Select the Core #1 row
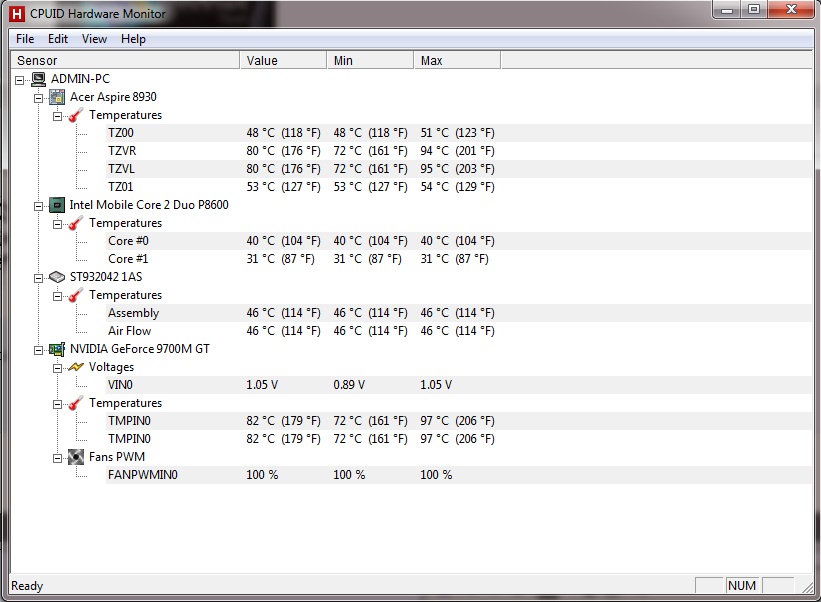The height and width of the screenshot is (602, 821). point(459,259)
